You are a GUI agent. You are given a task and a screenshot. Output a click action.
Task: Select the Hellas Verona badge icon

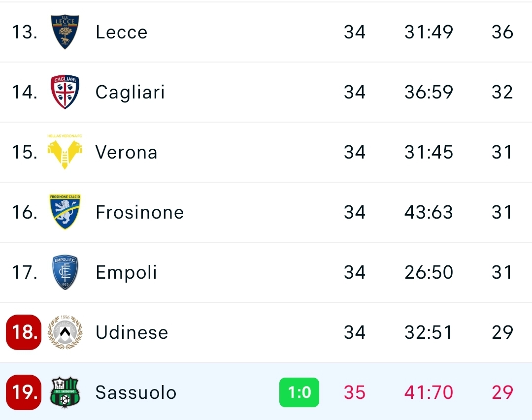click(x=65, y=152)
